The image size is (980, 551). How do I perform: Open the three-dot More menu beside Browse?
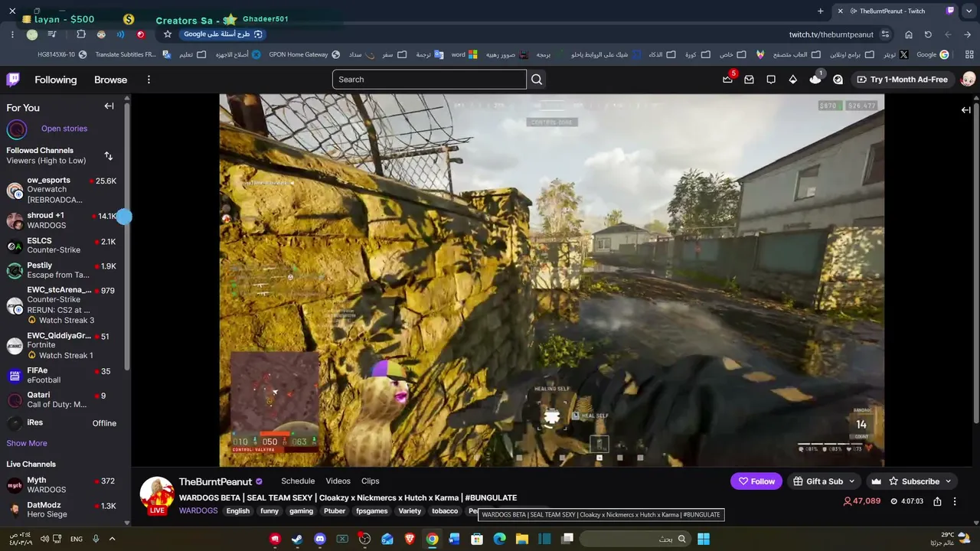[x=149, y=80]
